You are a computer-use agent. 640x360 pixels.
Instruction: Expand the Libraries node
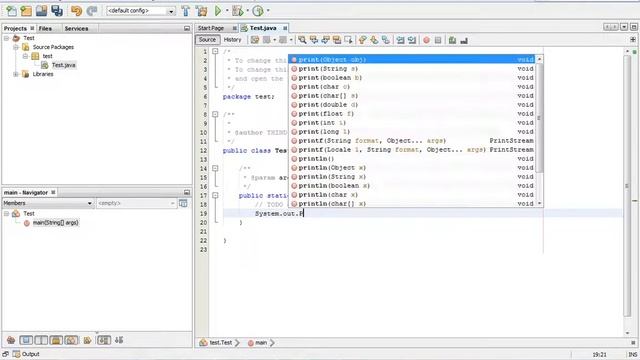pos(16,74)
